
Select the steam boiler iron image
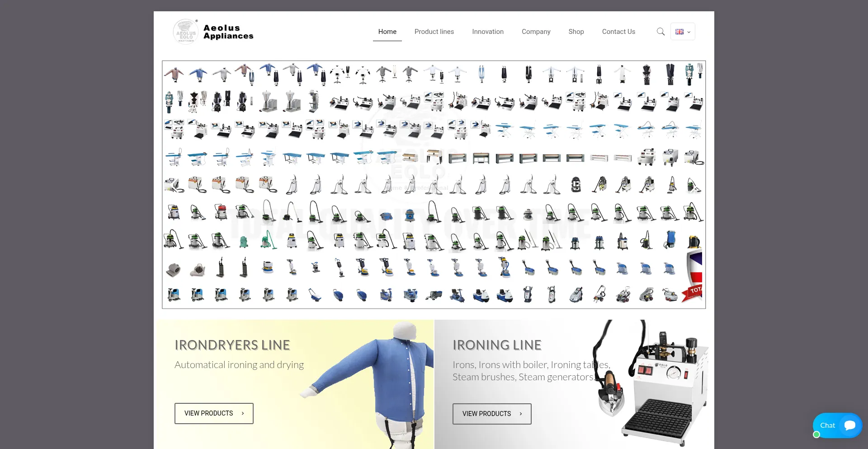pyautogui.click(x=656, y=384)
